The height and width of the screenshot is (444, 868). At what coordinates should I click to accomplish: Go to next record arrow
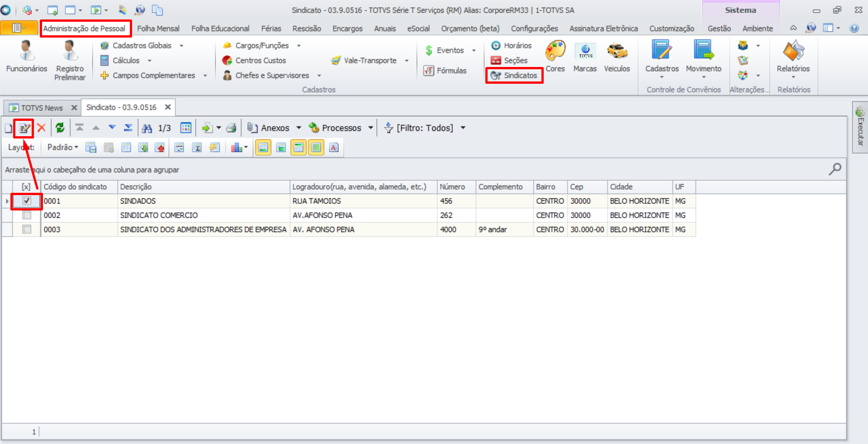coord(112,128)
